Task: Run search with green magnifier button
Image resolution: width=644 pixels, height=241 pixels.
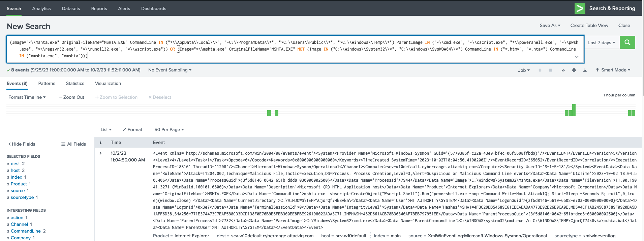Action: tap(627, 42)
